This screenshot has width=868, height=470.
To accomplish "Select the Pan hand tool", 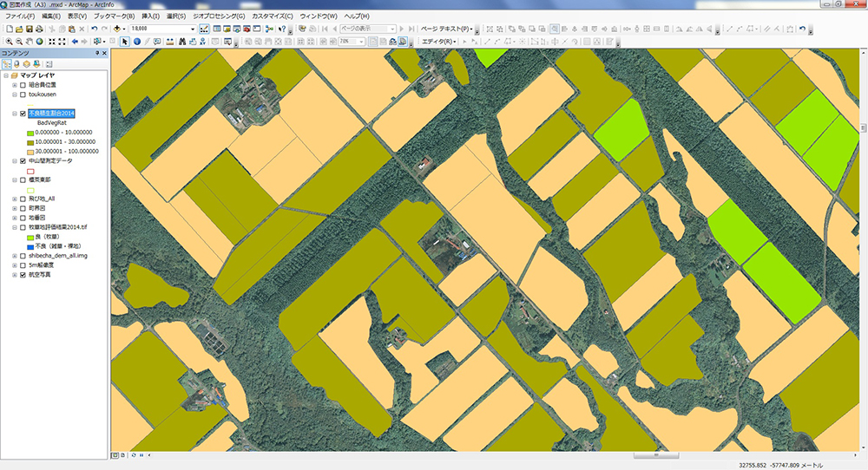I will 30,41.
